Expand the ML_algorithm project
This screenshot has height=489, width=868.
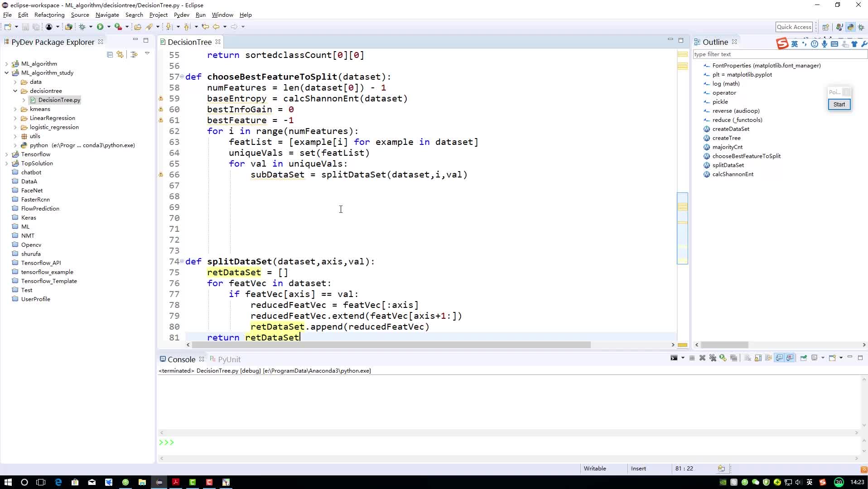click(x=6, y=64)
